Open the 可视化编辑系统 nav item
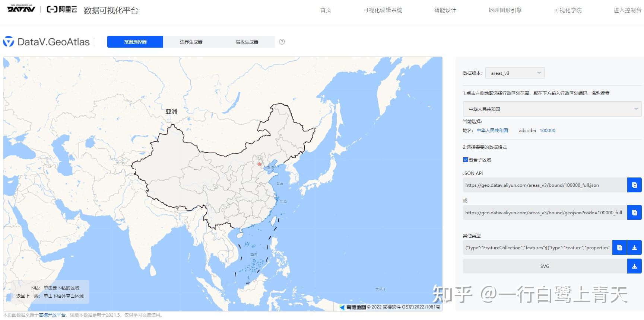 pos(383,10)
